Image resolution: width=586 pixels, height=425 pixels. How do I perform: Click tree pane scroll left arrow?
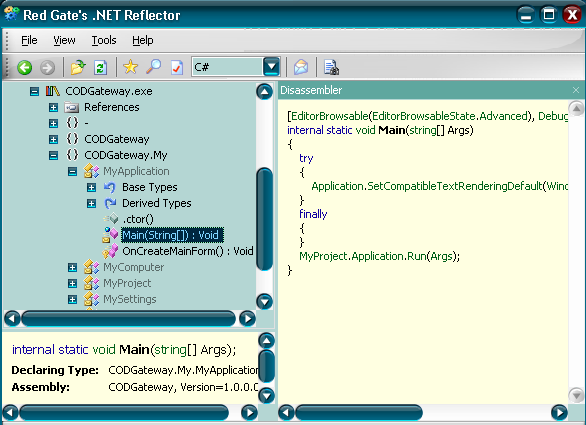[12, 319]
